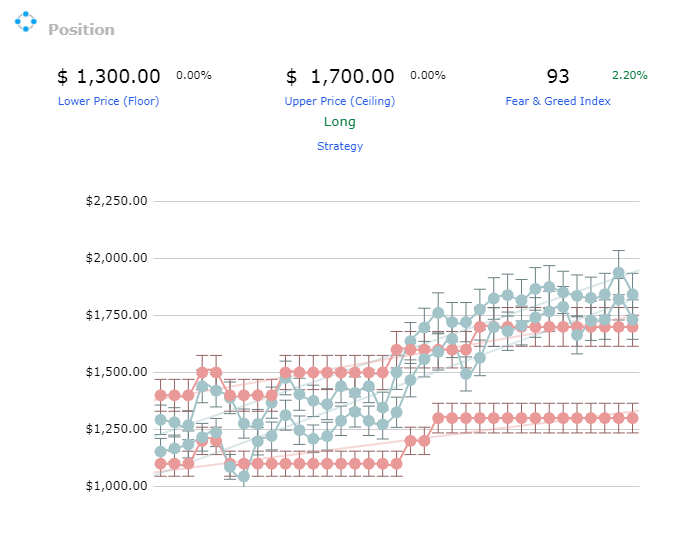The width and height of the screenshot is (696, 534).
Task: Click the $2,000.00 axis label
Action: click(116, 258)
